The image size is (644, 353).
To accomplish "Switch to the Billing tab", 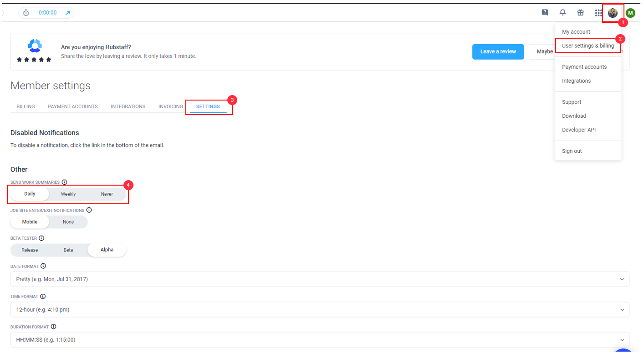I will (x=26, y=106).
